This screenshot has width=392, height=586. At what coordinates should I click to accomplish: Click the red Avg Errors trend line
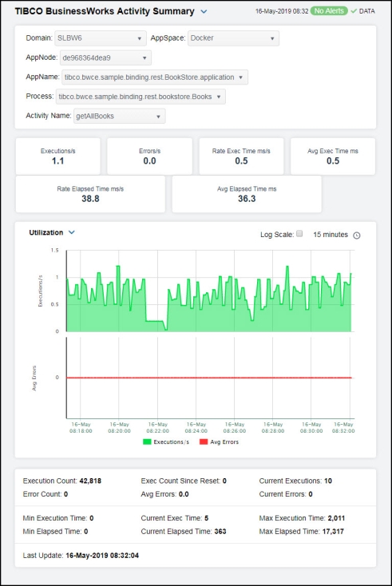click(209, 378)
